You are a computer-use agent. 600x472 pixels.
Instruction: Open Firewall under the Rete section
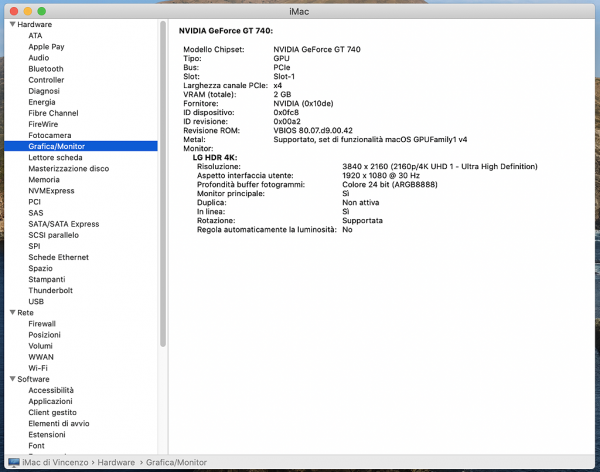pos(42,323)
